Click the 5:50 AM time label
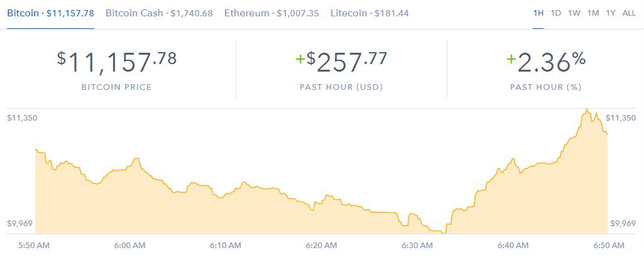Image resolution: width=644 pixels, height=272 pixels. click(35, 246)
